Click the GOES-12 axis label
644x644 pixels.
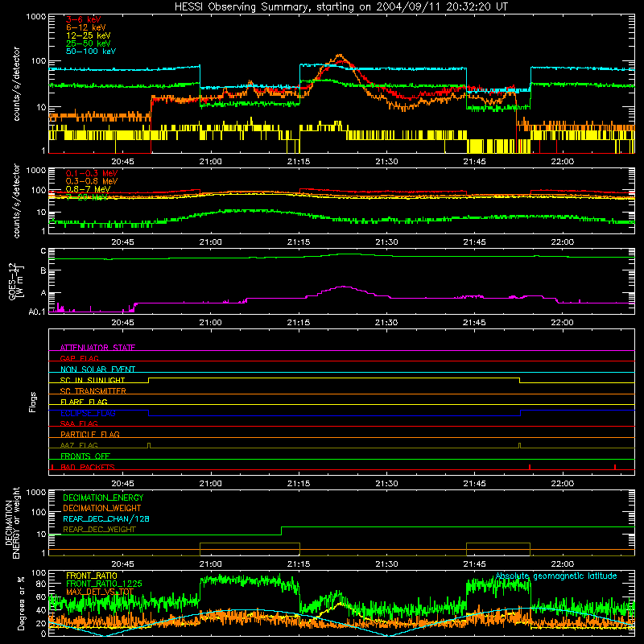pos(16,281)
